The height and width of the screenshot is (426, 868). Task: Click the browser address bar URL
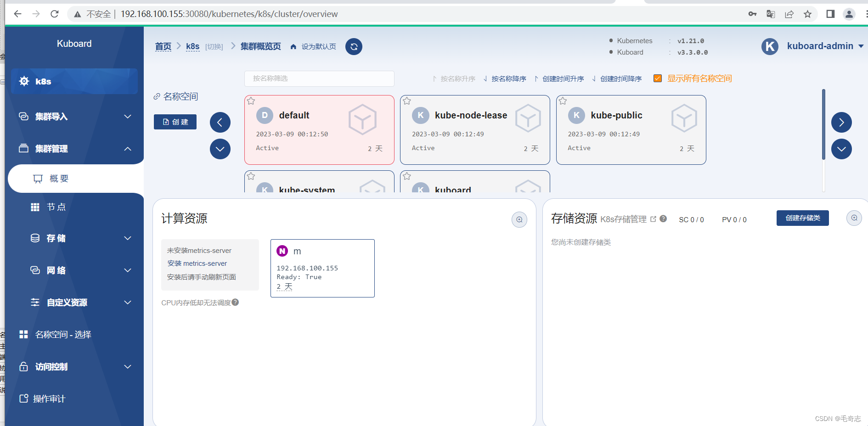click(229, 14)
